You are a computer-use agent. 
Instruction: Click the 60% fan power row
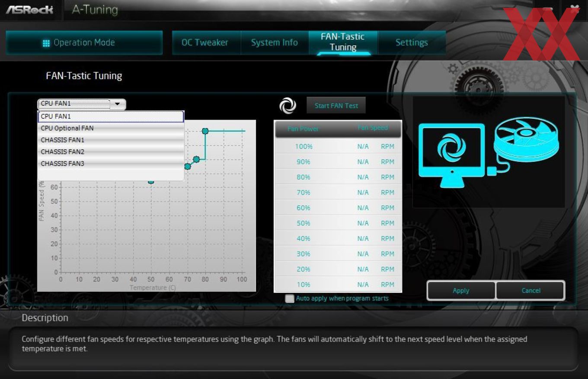pyautogui.click(x=338, y=208)
